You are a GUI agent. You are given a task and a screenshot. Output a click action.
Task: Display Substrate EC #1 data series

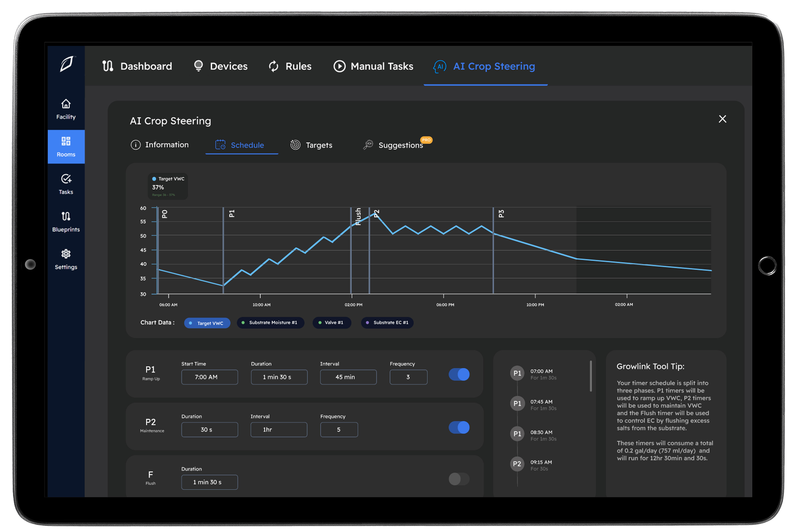tap(387, 323)
